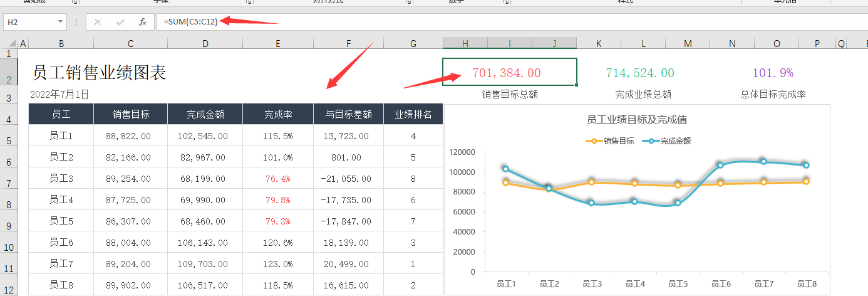The height and width of the screenshot is (296, 868).
Task: Click the Select All corner triangle
Action: pyautogui.click(x=13, y=43)
